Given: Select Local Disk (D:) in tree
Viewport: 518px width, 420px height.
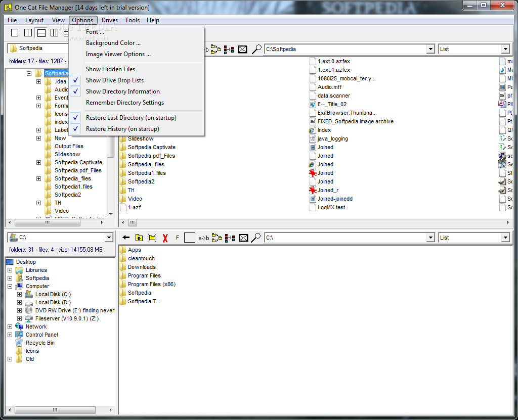Looking at the screenshot, I should 53,302.
